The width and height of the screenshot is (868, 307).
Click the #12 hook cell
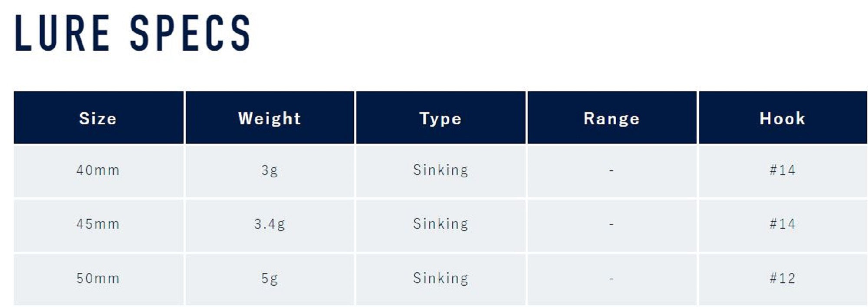pos(783,278)
